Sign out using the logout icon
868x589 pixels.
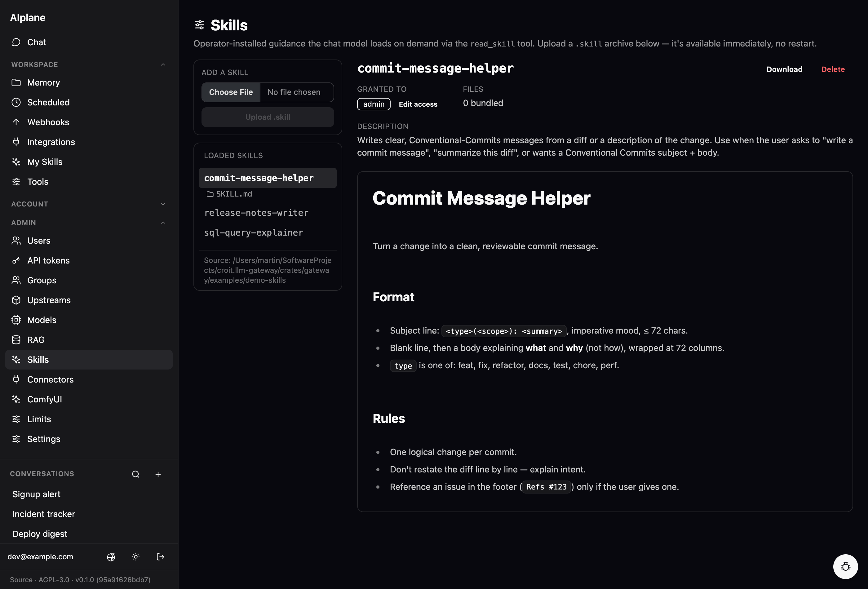coord(160,557)
